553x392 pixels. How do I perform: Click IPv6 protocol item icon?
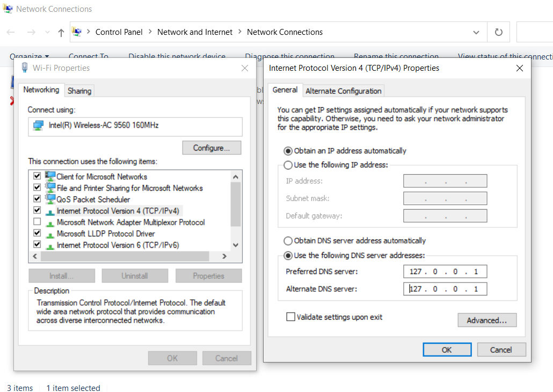(50, 246)
